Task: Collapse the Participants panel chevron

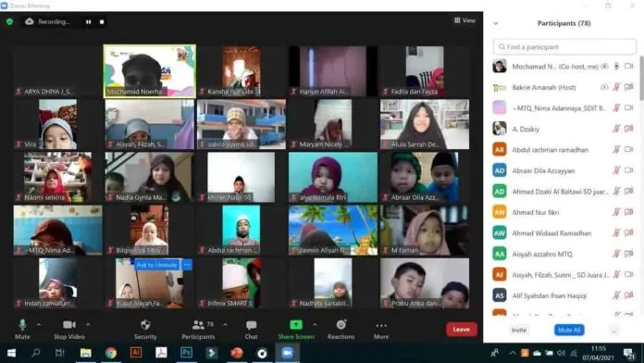Action: click(496, 23)
